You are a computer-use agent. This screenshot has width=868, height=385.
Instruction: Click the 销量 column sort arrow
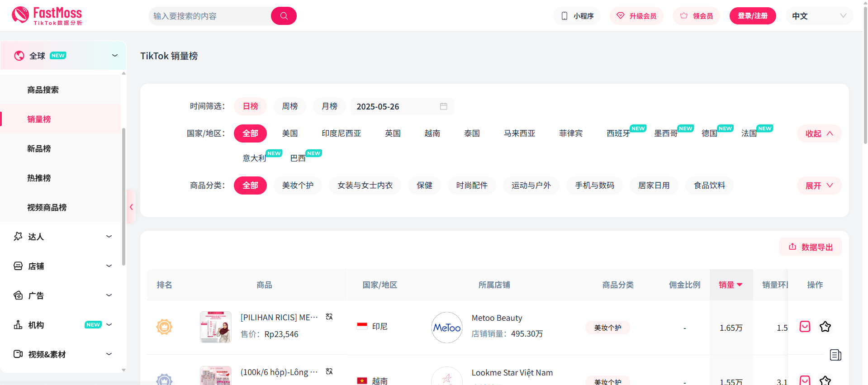(x=740, y=285)
